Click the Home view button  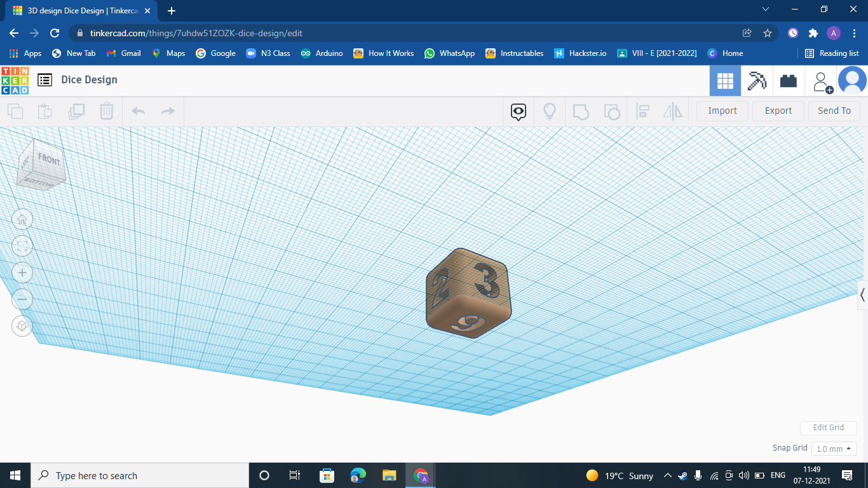(x=22, y=220)
